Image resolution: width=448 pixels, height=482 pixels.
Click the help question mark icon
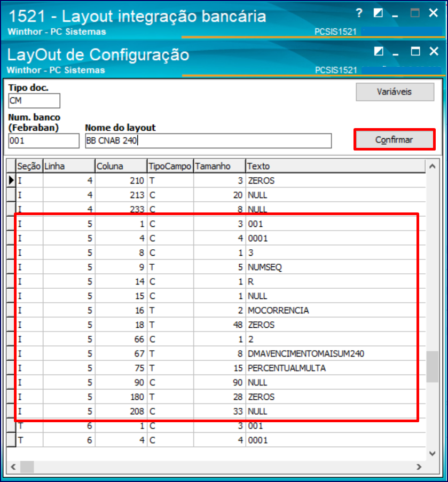[359, 13]
